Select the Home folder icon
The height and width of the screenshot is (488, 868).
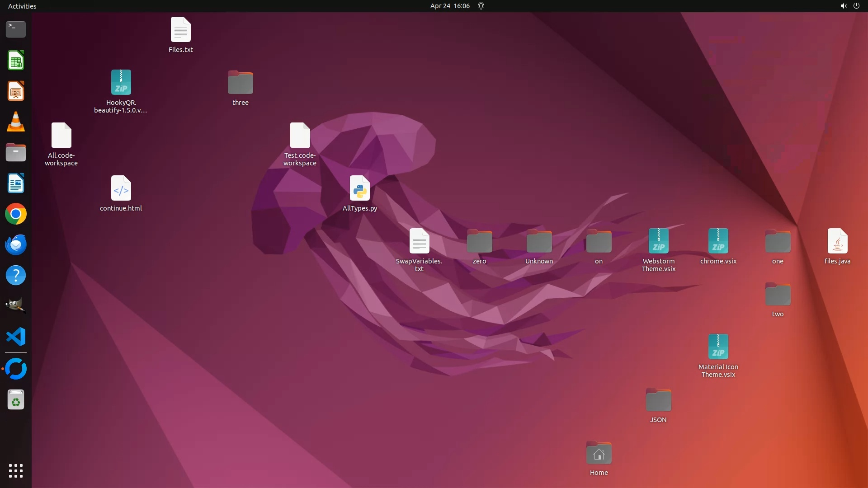click(599, 453)
